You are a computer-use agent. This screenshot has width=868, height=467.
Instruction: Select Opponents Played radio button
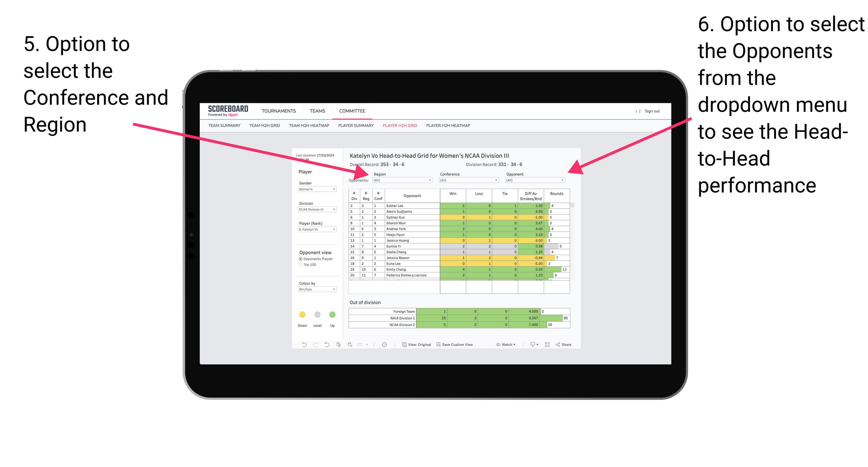(x=300, y=259)
